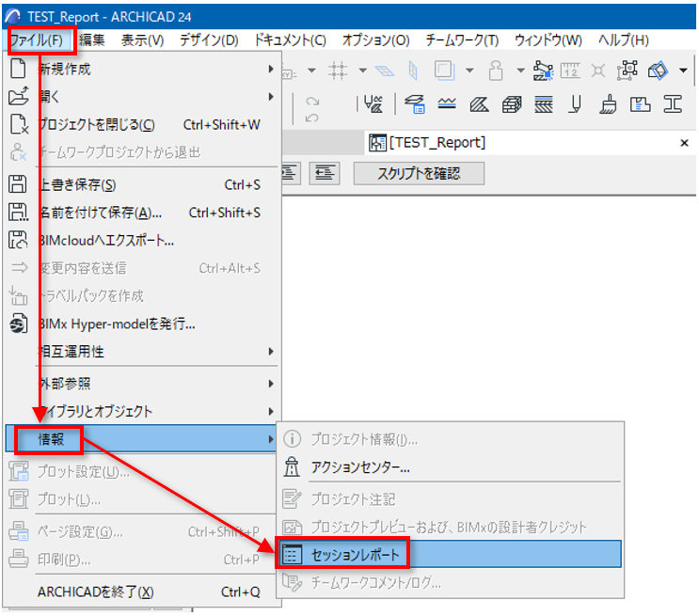
Task: Close the [TEST_Report] tab
Action: 684,143
